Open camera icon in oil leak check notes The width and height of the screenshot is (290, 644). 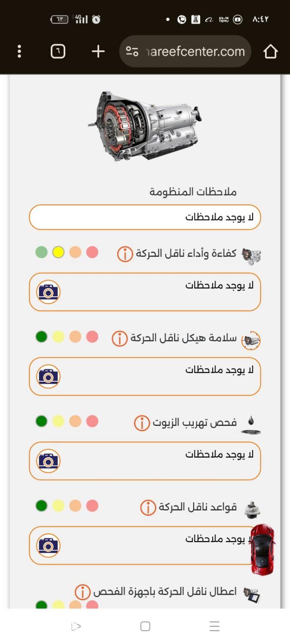pos(48,461)
